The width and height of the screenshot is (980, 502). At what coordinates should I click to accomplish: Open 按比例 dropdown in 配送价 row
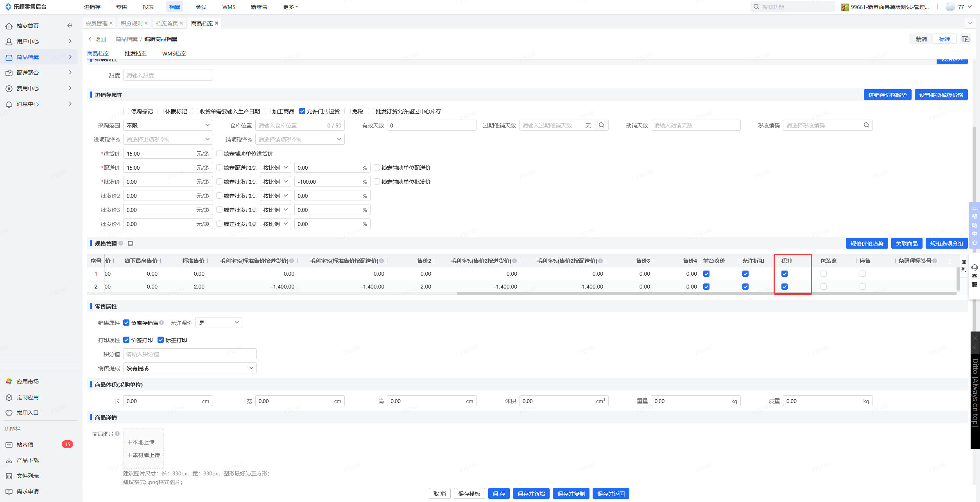(x=276, y=167)
